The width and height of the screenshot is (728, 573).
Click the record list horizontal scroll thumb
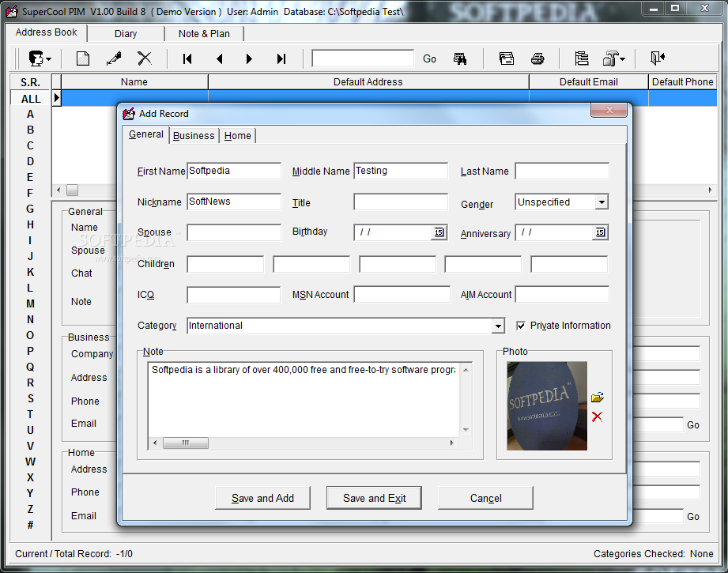[x=72, y=190]
